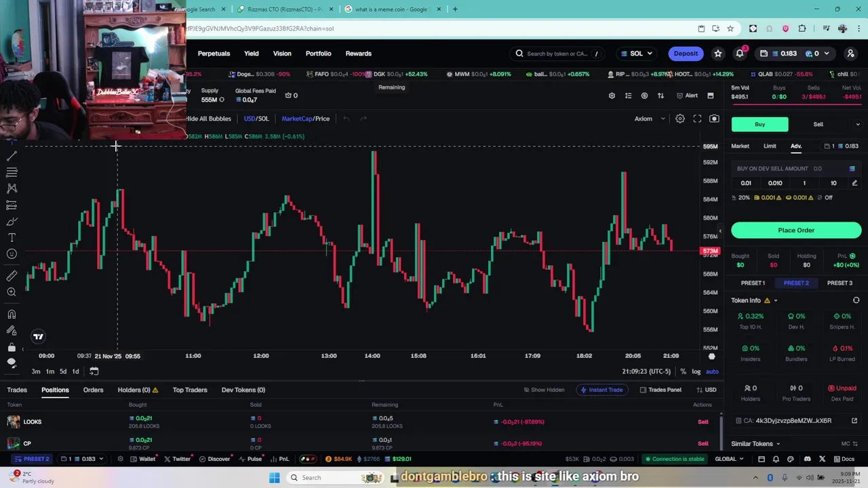Toggle stay-in-drawing-mode pencil lock
868x488 pixels.
[x=12, y=331]
